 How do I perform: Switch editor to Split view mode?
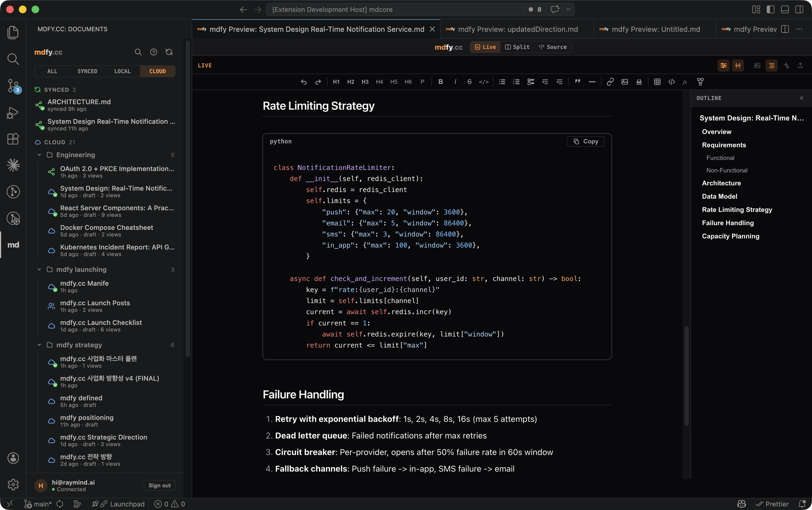[x=517, y=47]
